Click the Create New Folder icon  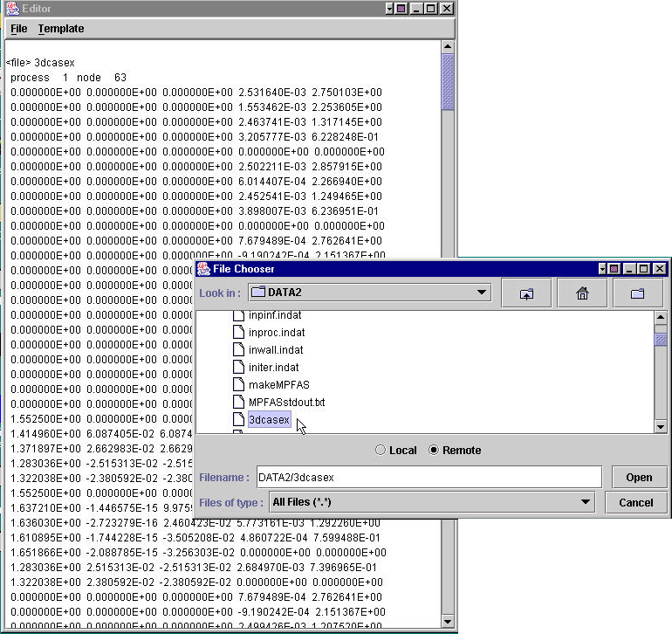pyautogui.click(x=637, y=293)
